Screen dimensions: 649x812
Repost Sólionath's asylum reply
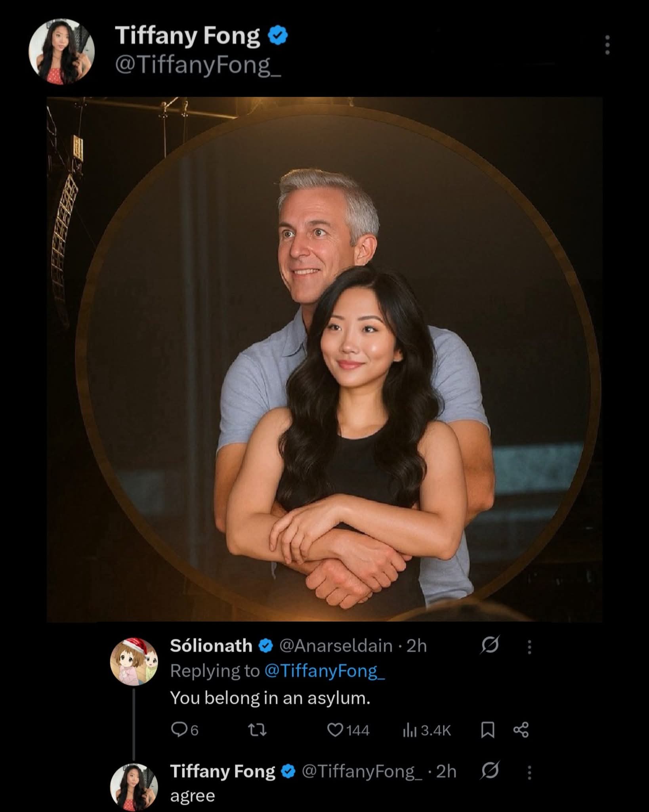[257, 730]
